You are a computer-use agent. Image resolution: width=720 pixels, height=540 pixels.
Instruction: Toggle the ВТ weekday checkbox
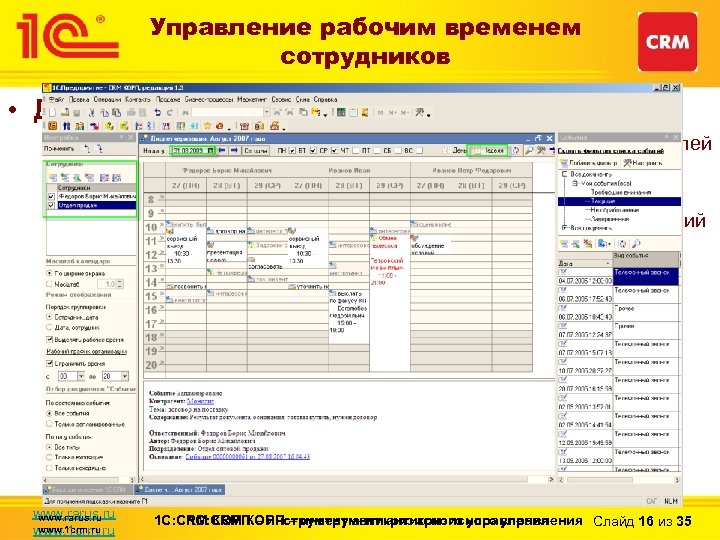pos(313,151)
